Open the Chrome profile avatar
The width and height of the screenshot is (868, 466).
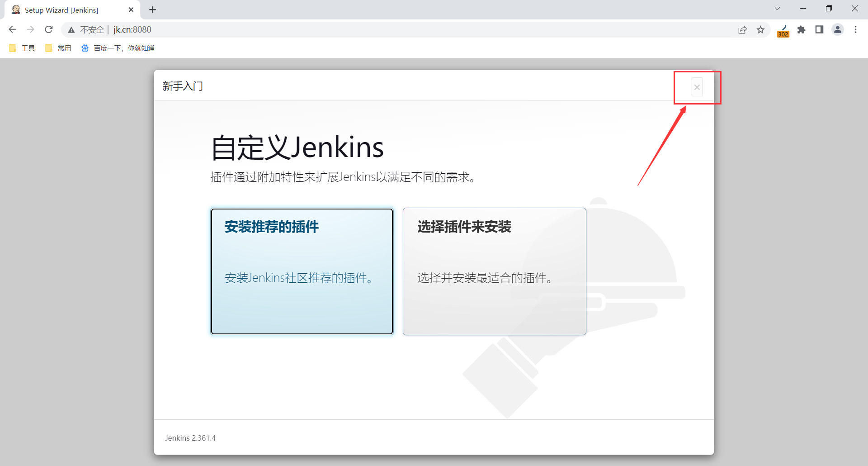point(838,30)
